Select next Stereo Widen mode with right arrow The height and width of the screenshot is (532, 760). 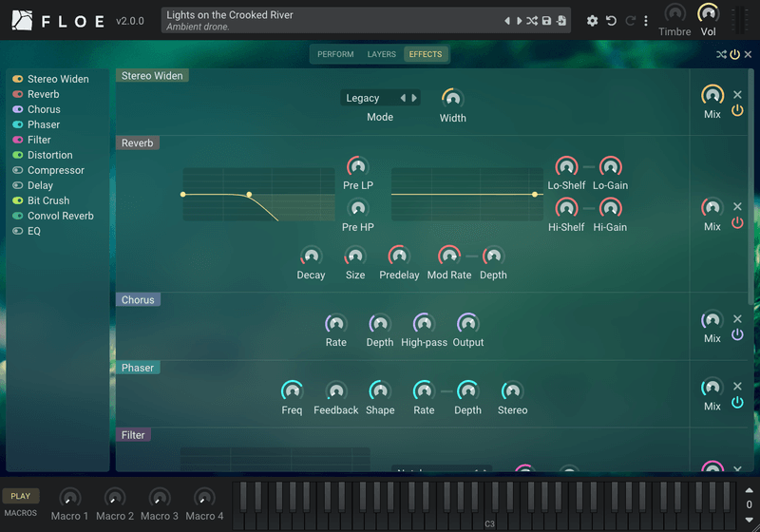414,98
